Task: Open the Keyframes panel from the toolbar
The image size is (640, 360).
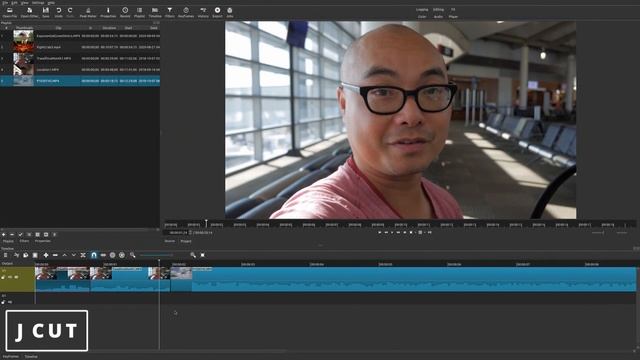Action: (x=186, y=12)
